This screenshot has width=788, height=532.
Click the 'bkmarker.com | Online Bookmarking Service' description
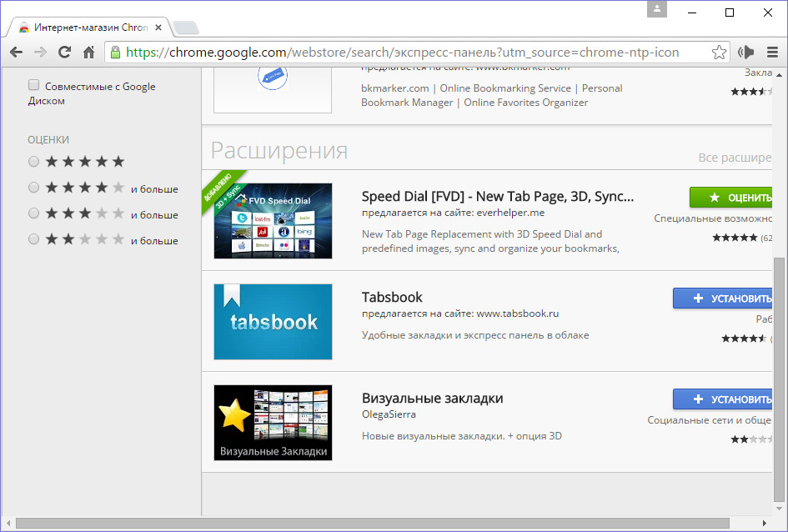tap(491, 95)
